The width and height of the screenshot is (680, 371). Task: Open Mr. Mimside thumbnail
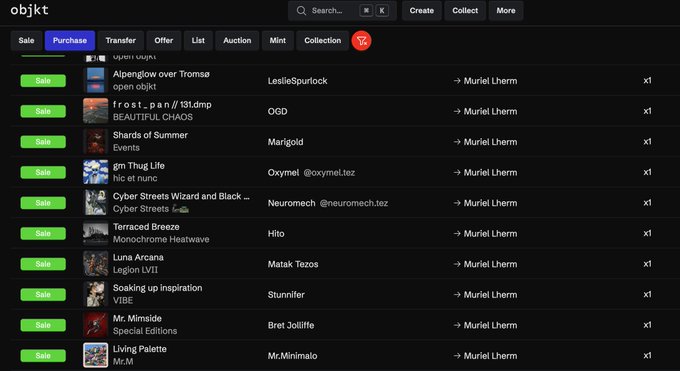point(95,325)
